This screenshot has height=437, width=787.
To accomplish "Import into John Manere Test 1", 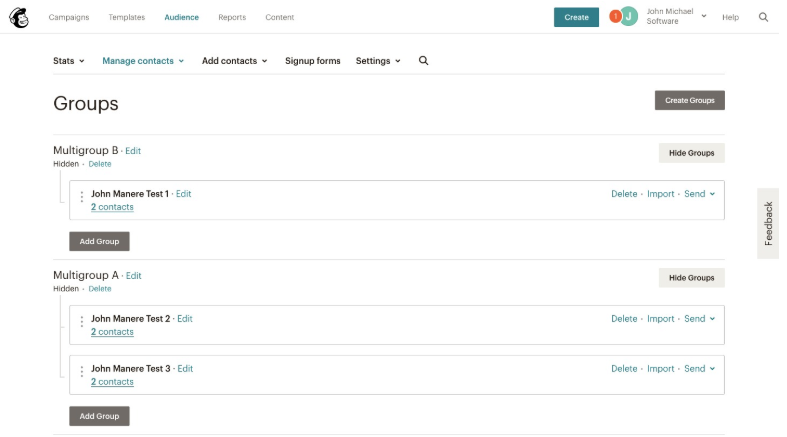I will 661,194.
